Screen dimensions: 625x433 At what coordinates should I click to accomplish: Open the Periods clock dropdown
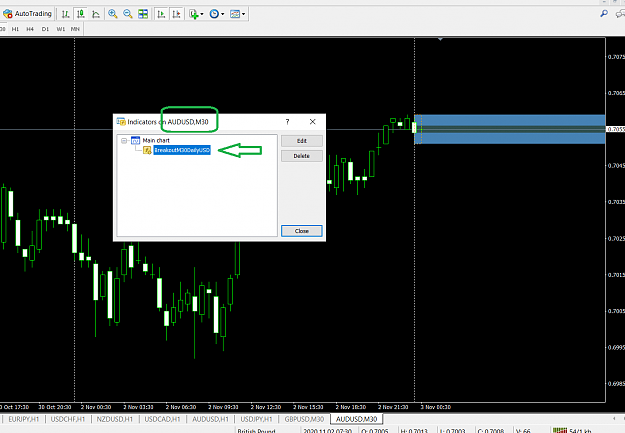pos(216,14)
